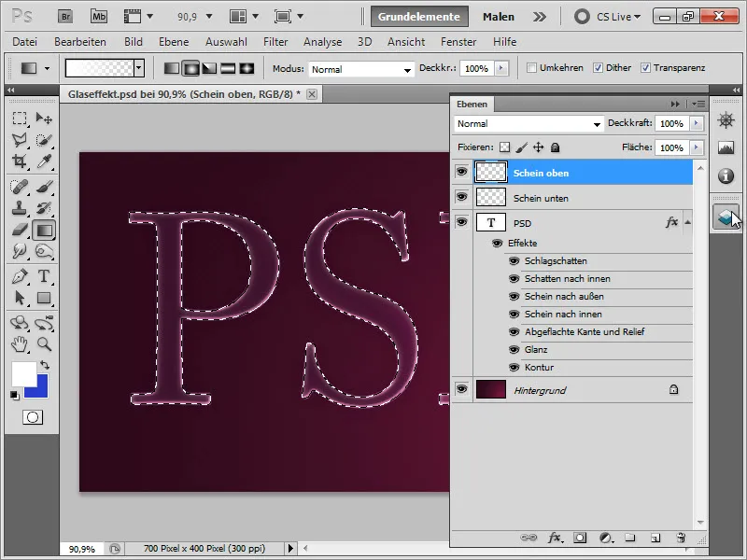
Task: Open the Filter menu
Action: click(x=275, y=42)
